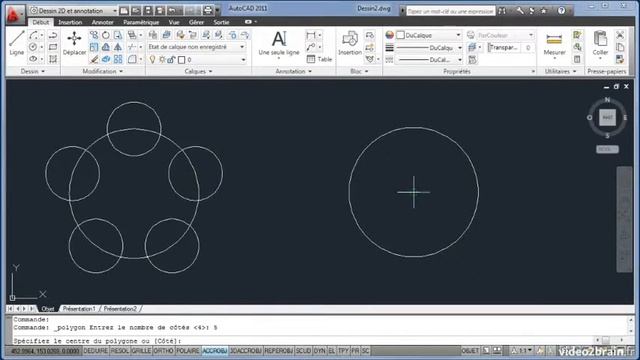Open the Gérer ribbon tab
The height and width of the screenshot is (360, 640).
[196, 22]
